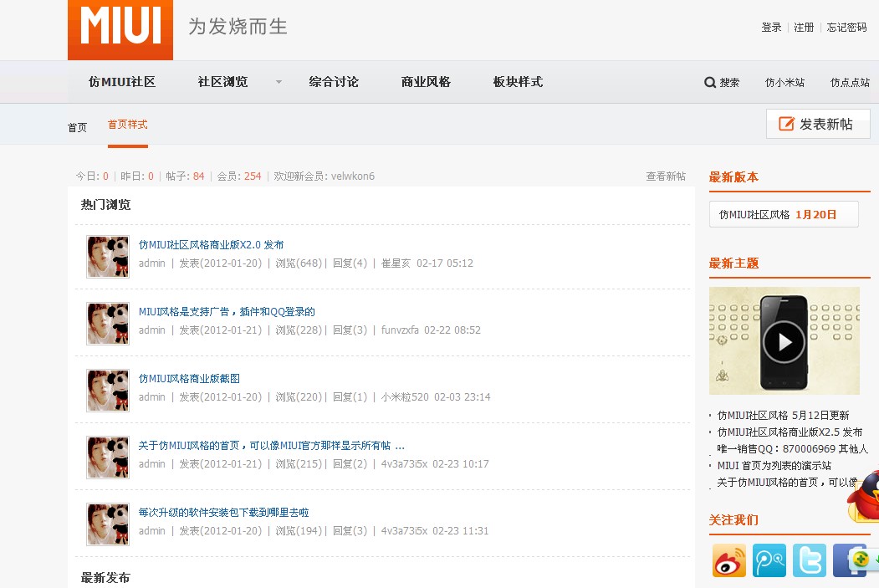Viewport: 879px width, 588px height.
Task: Click avatar beside 关于仿MIUI风格的首页 post
Action: coord(108,458)
